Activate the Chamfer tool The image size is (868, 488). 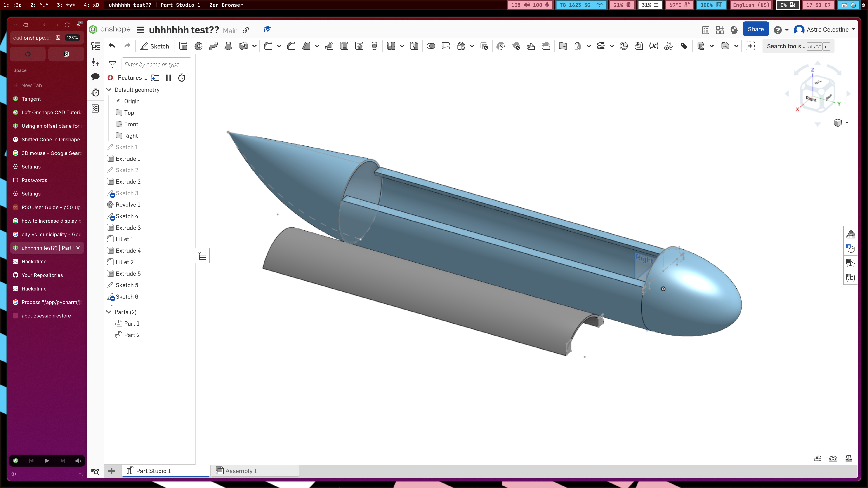pyautogui.click(x=291, y=46)
